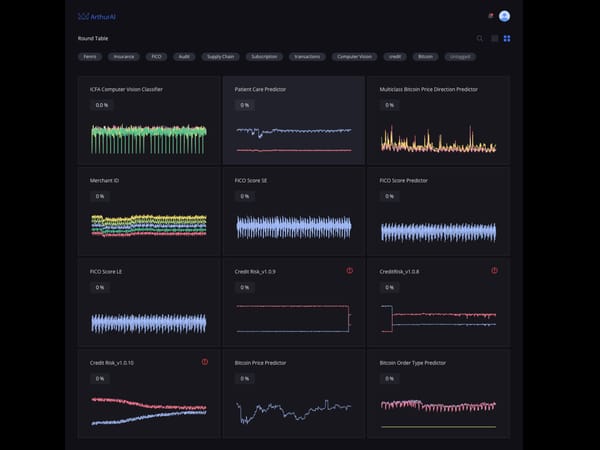Toggle the Bitcoin tag filter

pos(426,57)
